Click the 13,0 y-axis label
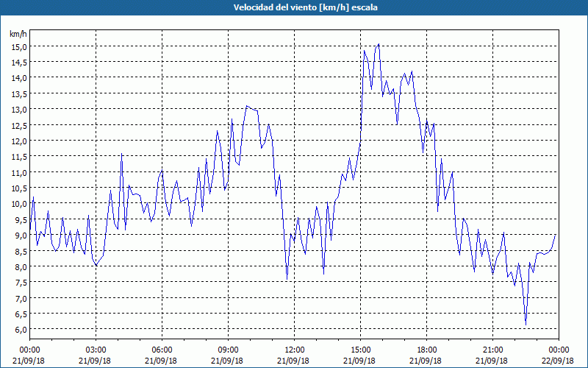Viewport: 588px width, 368px height. tap(20, 110)
